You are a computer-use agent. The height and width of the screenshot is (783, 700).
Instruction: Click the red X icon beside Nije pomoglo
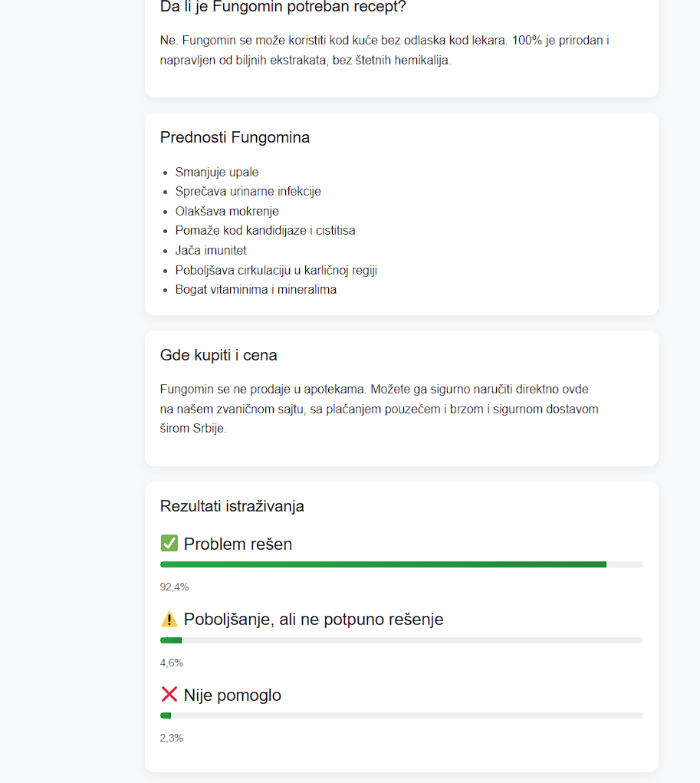pyautogui.click(x=169, y=694)
